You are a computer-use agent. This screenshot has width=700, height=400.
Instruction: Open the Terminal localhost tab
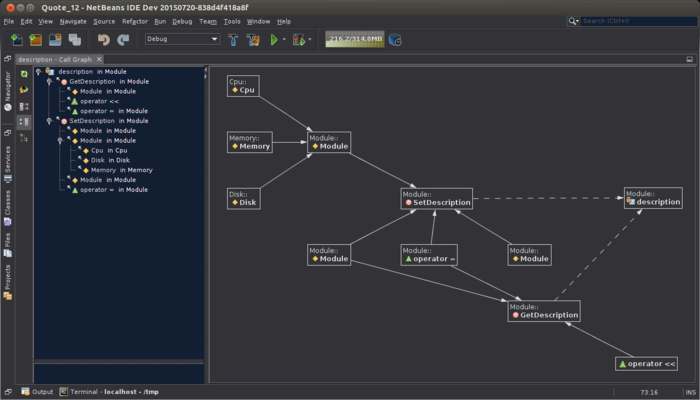coord(103,392)
